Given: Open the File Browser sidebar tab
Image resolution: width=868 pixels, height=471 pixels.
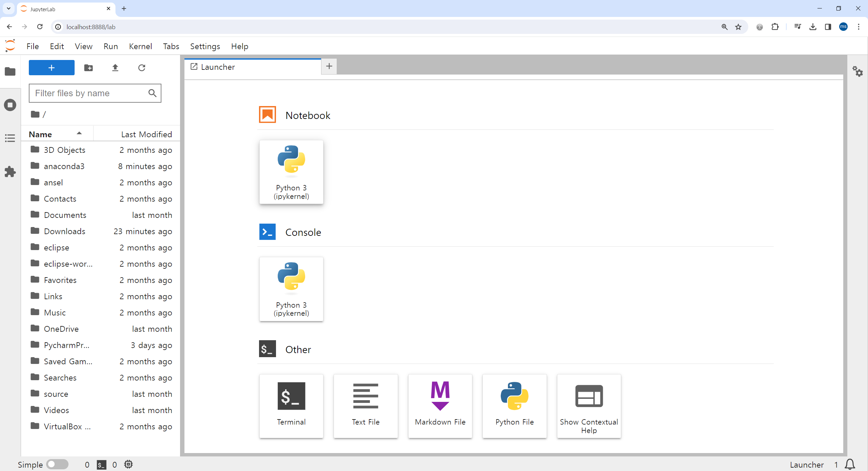Looking at the screenshot, I should pos(10,71).
